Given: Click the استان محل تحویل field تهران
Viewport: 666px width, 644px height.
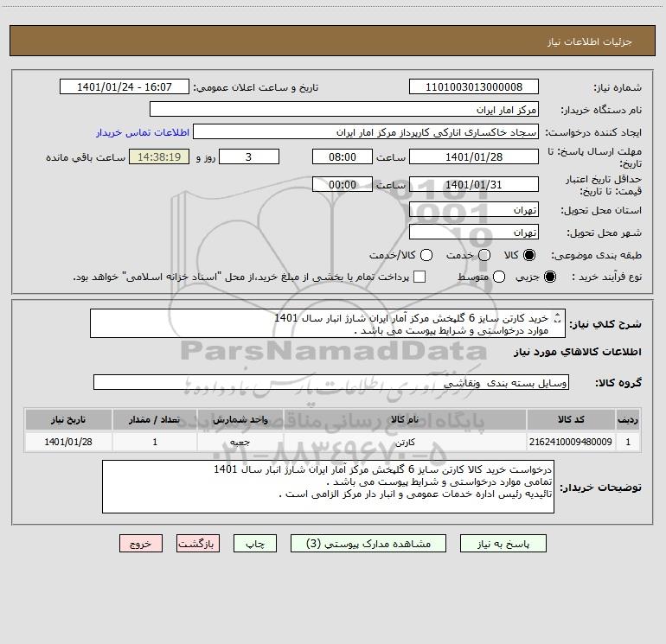Looking at the screenshot, I should pyautogui.click(x=474, y=210).
